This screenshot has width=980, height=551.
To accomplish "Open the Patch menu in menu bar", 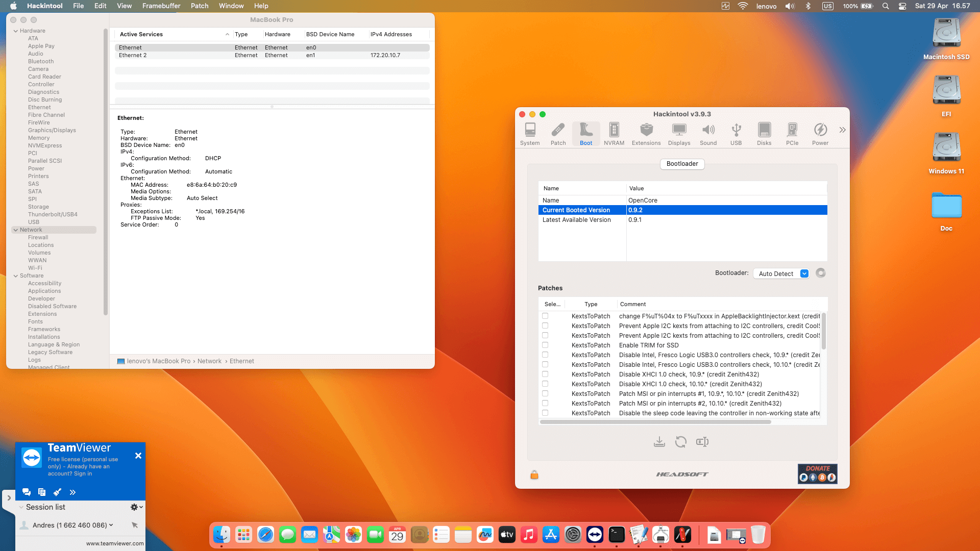I will [x=200, y=6].
